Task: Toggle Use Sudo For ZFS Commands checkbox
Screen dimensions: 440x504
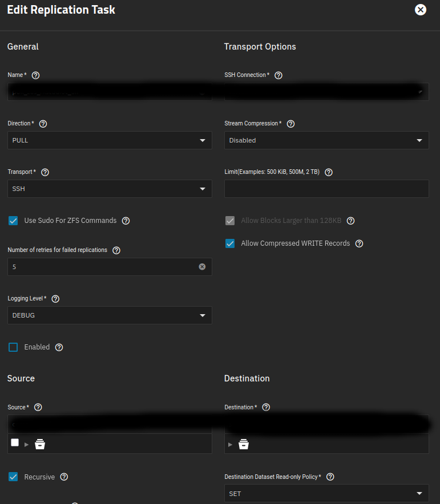Action: [13, 221]
